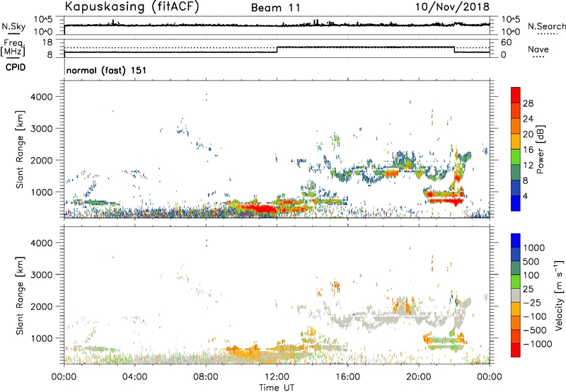Click the 'Power [dB]' color bar label
Image resolution: width=566 pixels, height=392 pixels.
coord(540,149)
